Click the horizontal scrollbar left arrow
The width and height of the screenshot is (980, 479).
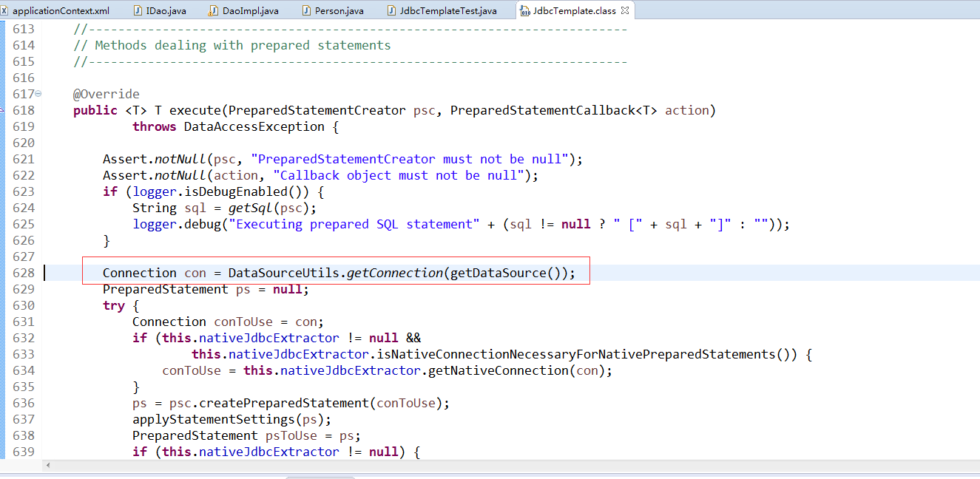(x=49, y=466)
